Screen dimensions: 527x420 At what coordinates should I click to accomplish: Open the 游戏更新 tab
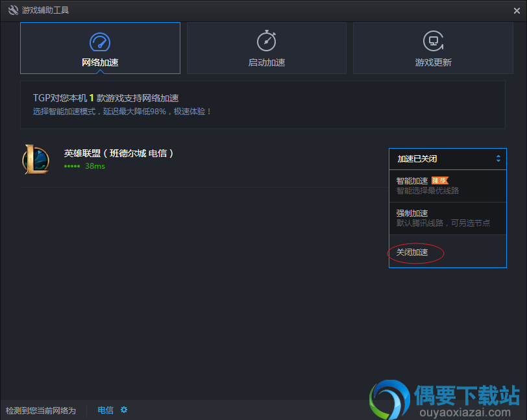[x=433, y=48]
